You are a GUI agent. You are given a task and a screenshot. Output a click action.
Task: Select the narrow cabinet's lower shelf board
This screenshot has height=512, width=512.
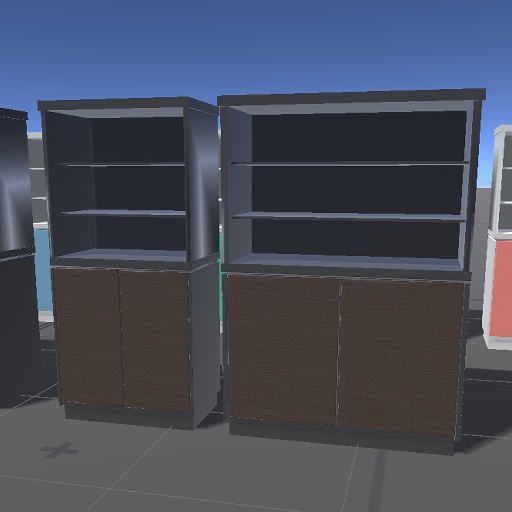coord(123,213)
